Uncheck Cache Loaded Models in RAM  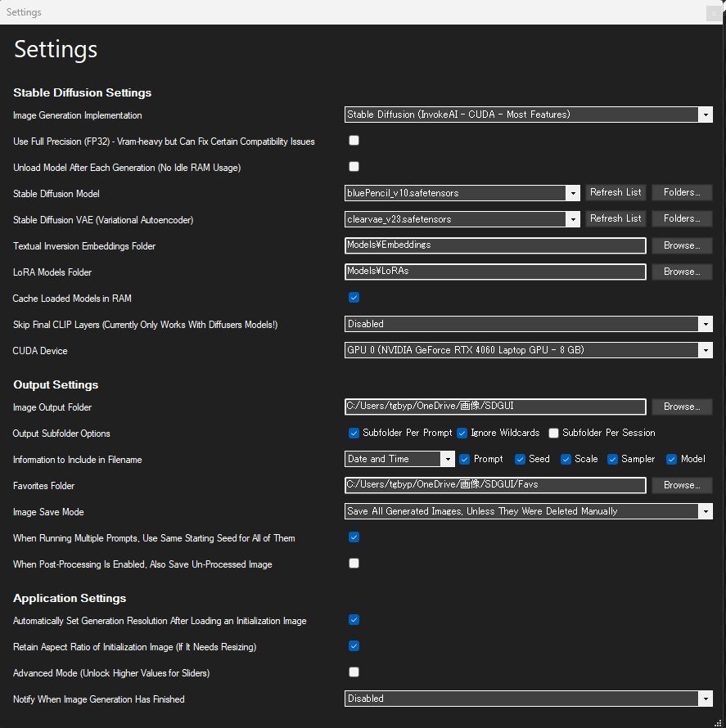(x=354, y=297)
